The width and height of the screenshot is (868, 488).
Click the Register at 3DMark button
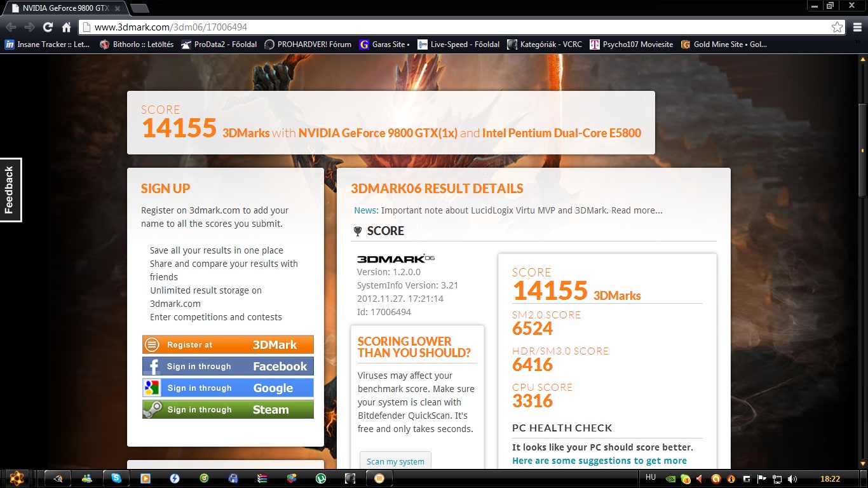coord(228,344)
